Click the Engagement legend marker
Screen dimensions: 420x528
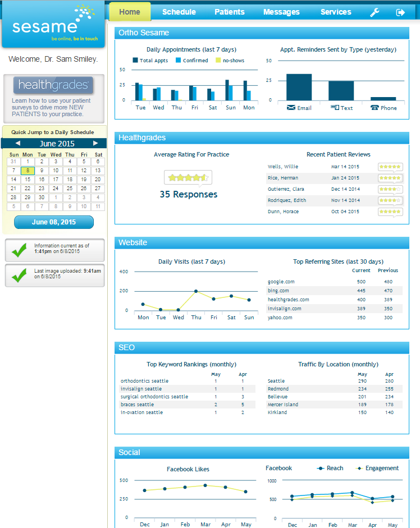click(x=359, y=469)
